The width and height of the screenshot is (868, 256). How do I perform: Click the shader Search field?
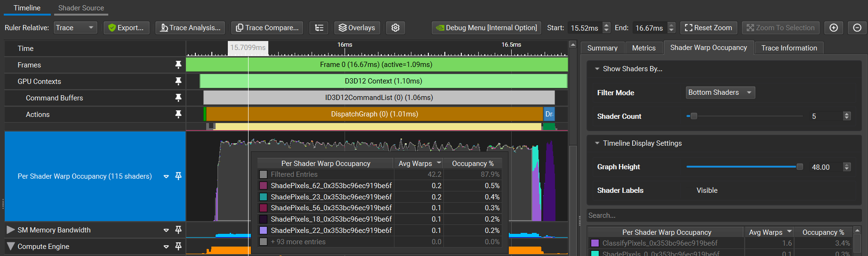coord(724,215)
